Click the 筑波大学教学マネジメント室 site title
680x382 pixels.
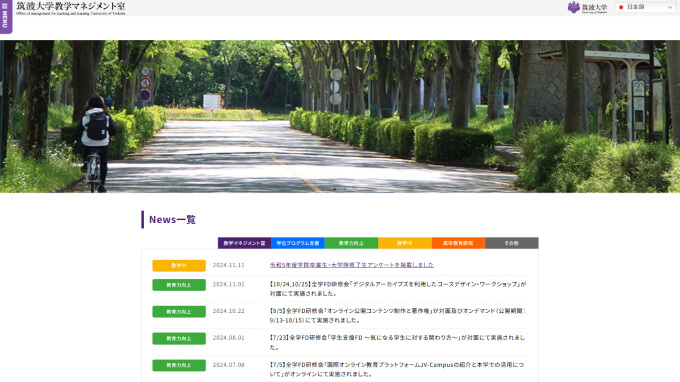pos(71,8)
